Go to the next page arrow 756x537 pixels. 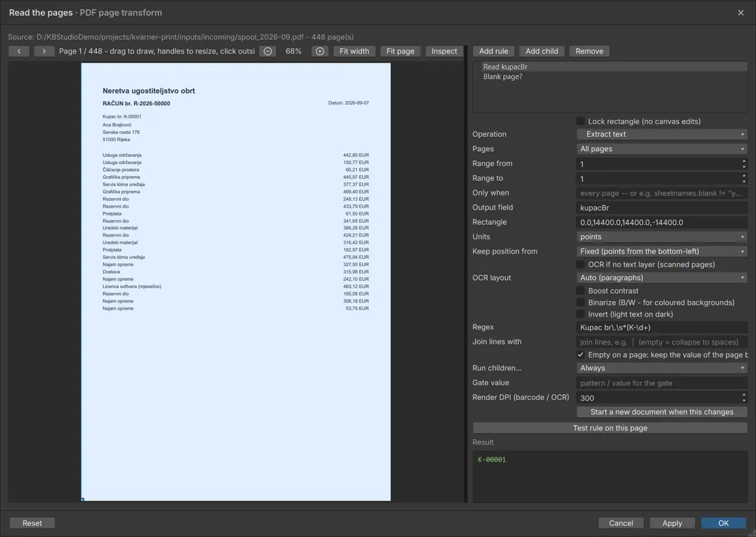click(44, 51)
